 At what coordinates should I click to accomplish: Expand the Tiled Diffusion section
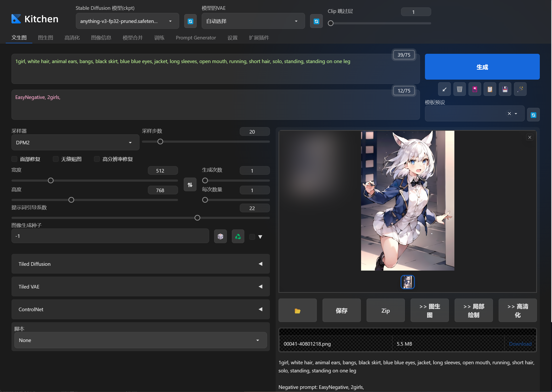point(141,264)
